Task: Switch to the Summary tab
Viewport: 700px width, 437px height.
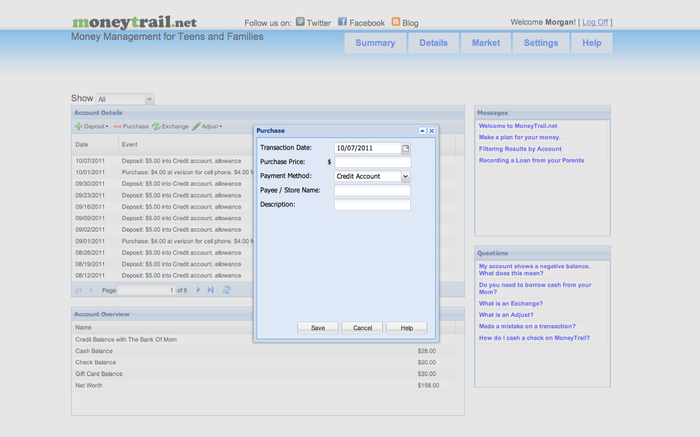Action: pyautogui.click(x=375, y=43)
